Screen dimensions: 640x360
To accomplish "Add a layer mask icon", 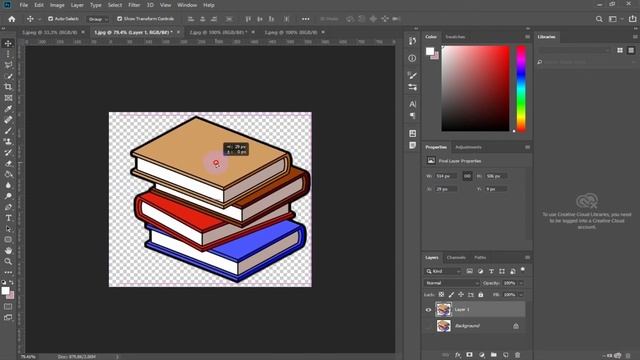I will (469, 355).
